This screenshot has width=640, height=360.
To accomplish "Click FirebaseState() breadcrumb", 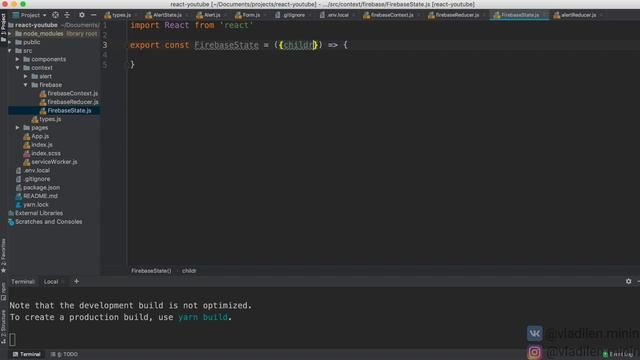I will click(151, 271).
